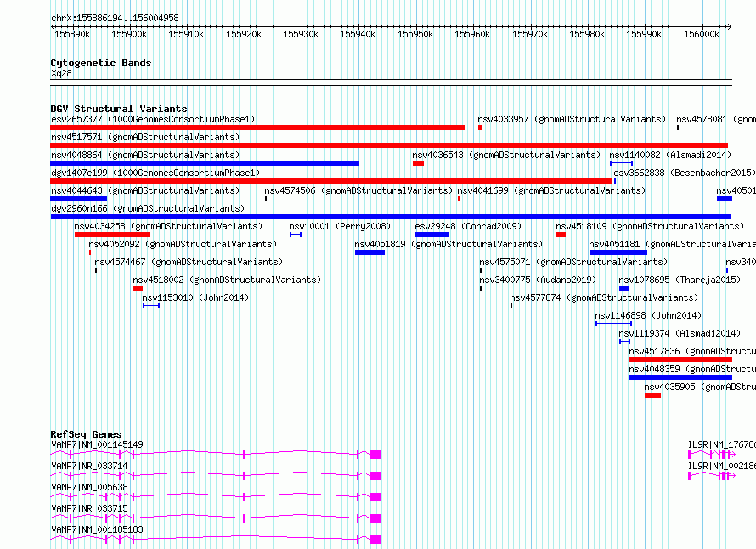Image resolution: width=756 pixels, height=549 pixels.
Task: Click the chrX:155886194..156004958 coordinate text
Action: pyautogui.click(x=115, y=18)
